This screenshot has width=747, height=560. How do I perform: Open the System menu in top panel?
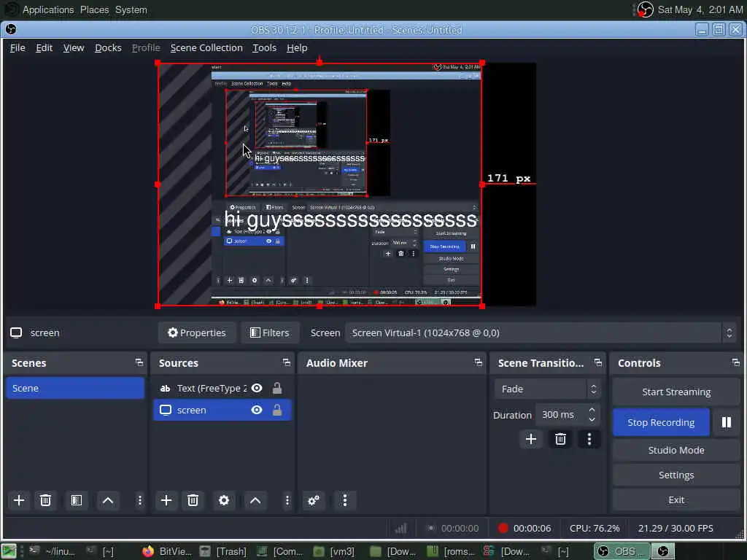pyautogui.click(x=131, y=9)
